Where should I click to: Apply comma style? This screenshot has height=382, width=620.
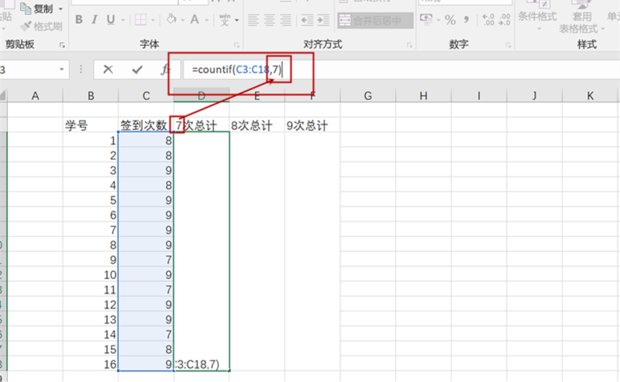(x=467, y=19)
